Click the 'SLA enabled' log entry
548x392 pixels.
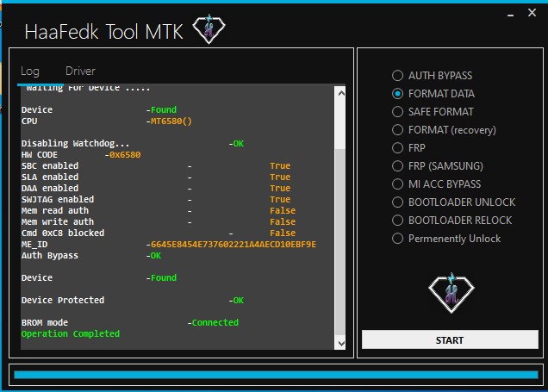point(50,177)
